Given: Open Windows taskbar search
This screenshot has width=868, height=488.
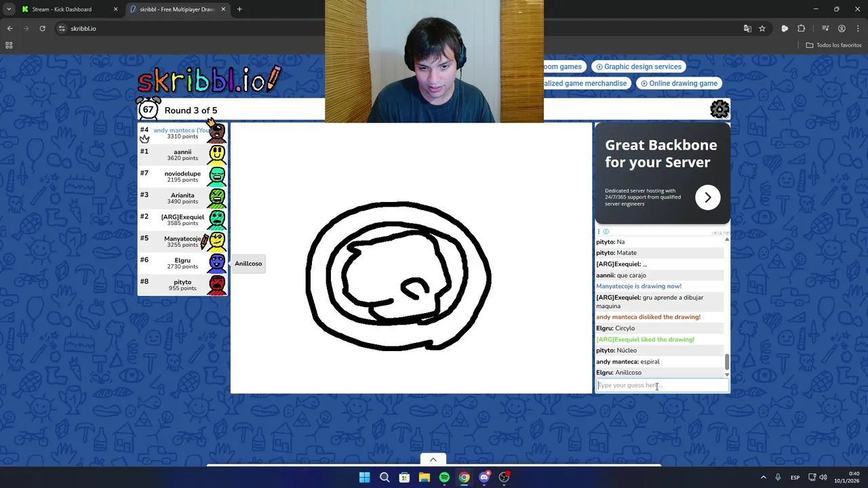Looking at the screenshot, I should (384, 477).
